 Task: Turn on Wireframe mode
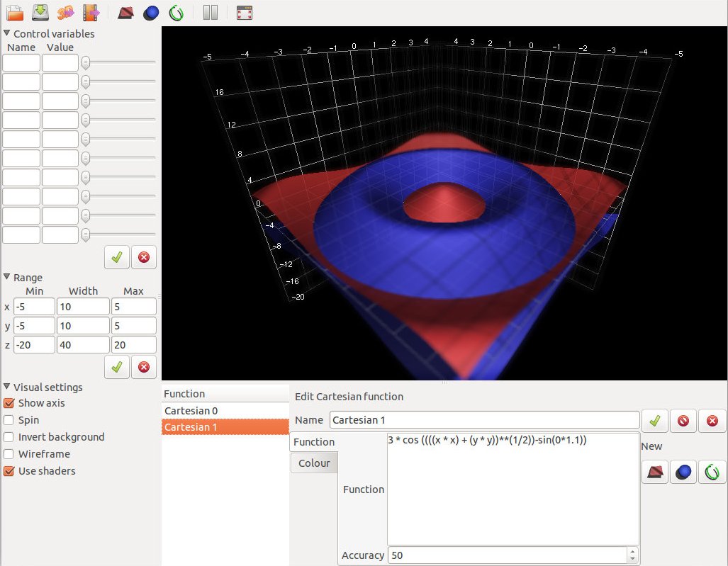(x=9, y=454)
